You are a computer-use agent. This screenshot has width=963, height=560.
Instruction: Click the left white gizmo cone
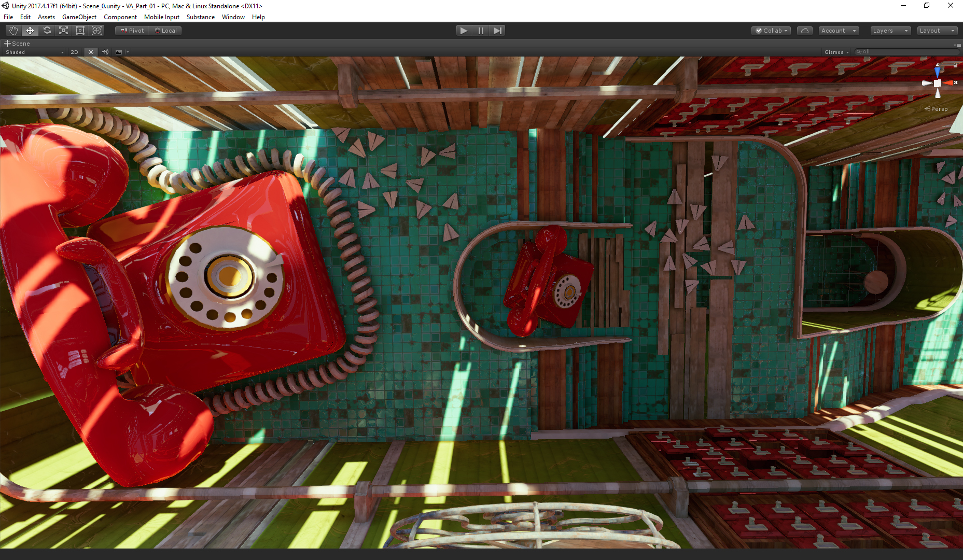[x=927, y=83]
